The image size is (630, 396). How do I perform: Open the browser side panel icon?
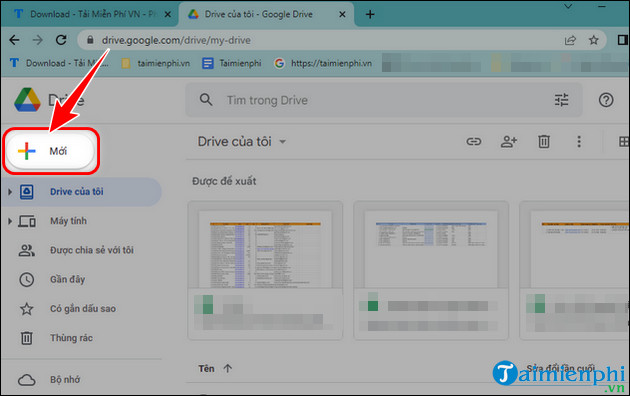click(x=622, y=40)
